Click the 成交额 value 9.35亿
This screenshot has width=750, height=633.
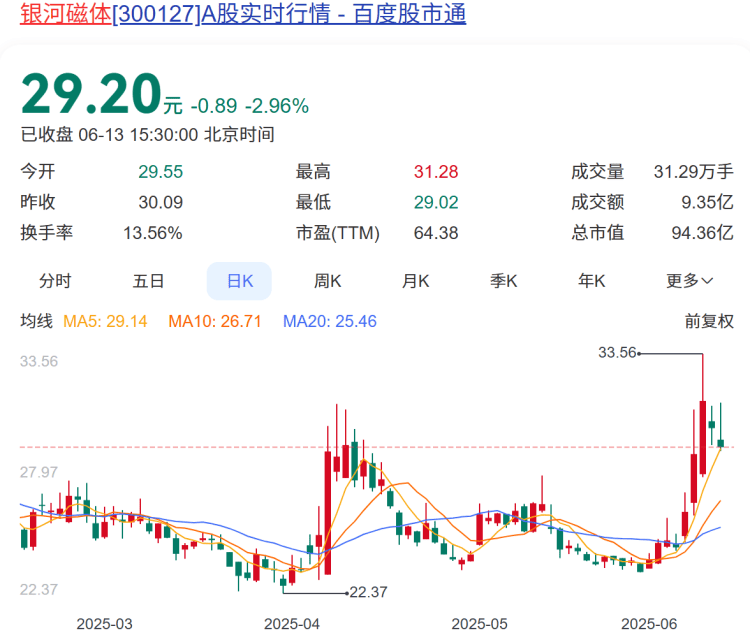[x=707, y=202]
